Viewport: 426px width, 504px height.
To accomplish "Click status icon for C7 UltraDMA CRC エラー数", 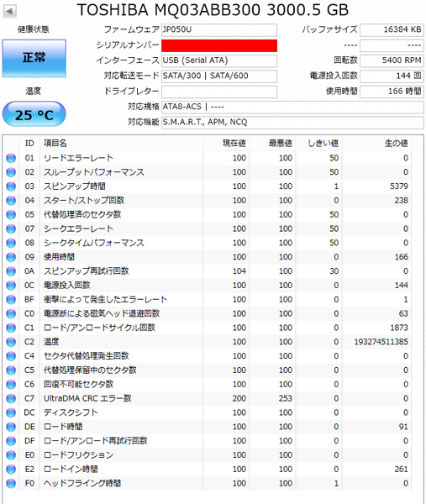I will click(x=11, y=398).
